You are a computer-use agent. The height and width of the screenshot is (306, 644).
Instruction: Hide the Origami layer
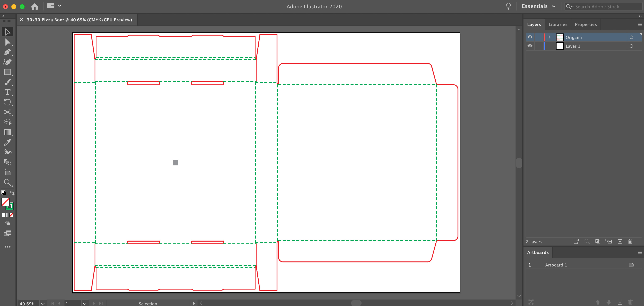530,37
